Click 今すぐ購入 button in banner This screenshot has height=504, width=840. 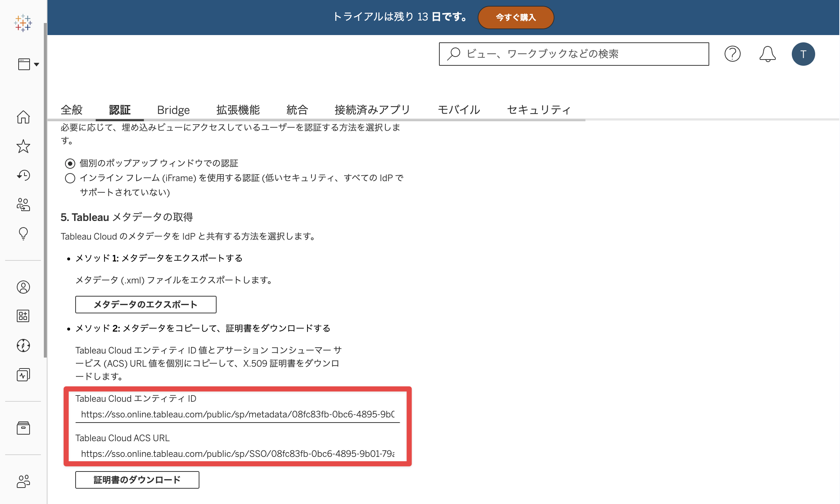pyautogui.click(x=516, y=18)
